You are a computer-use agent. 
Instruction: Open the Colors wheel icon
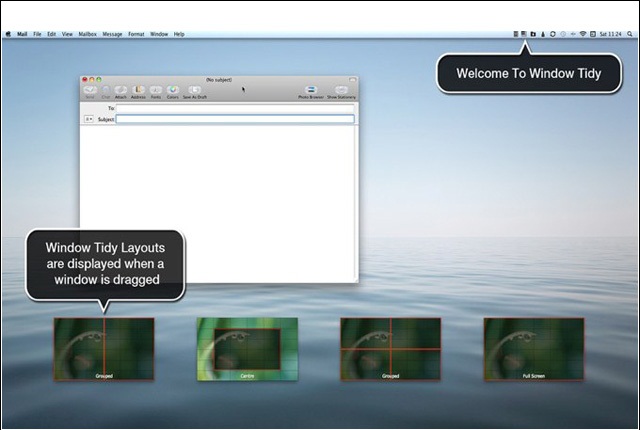pos(173,90)
